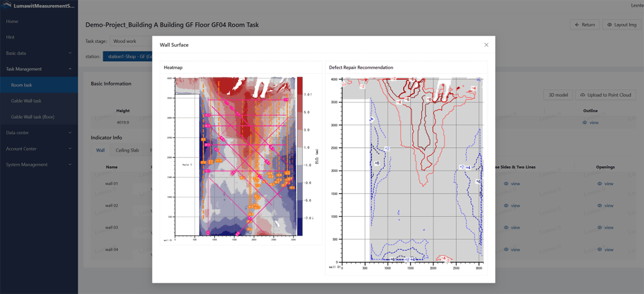Open Layout Img with the eye icon
644x294 pixels.
pyautogui.click(x=621, y=25)
